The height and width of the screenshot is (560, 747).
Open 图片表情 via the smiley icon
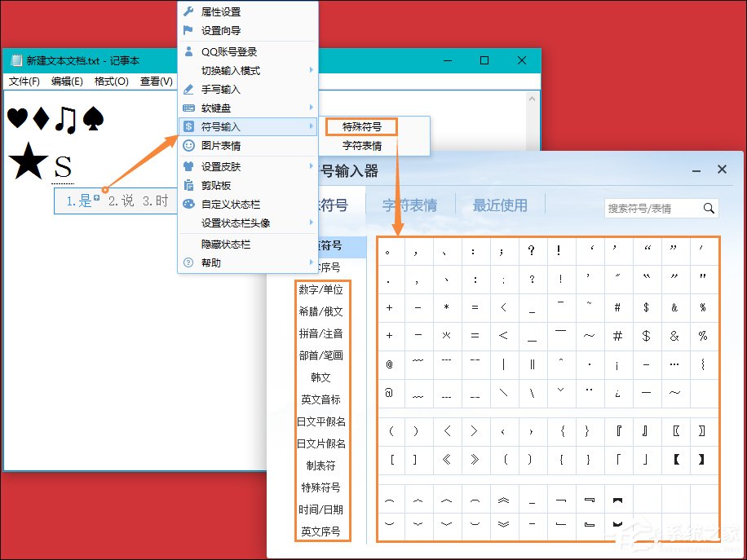coord(188,147)
